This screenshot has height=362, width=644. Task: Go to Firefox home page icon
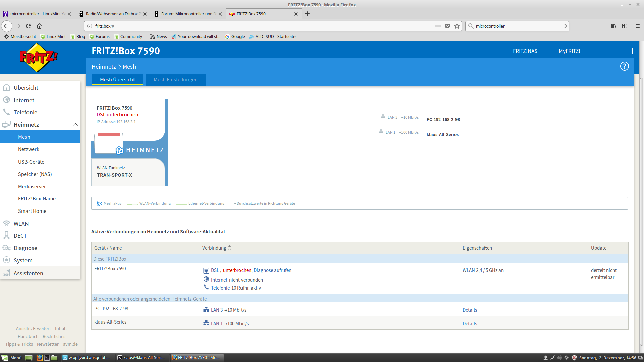[39, 26]
